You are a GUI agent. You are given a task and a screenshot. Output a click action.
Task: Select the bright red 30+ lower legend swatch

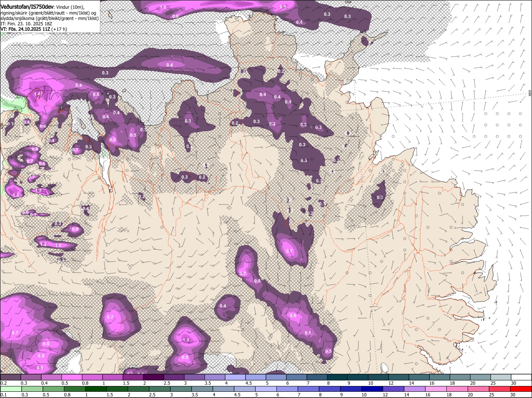click(x=521, y=389)
